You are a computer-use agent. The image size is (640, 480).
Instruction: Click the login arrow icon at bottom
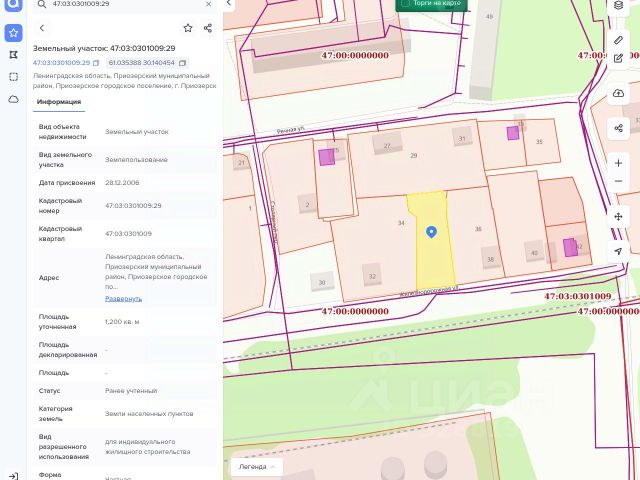(13, 476)
